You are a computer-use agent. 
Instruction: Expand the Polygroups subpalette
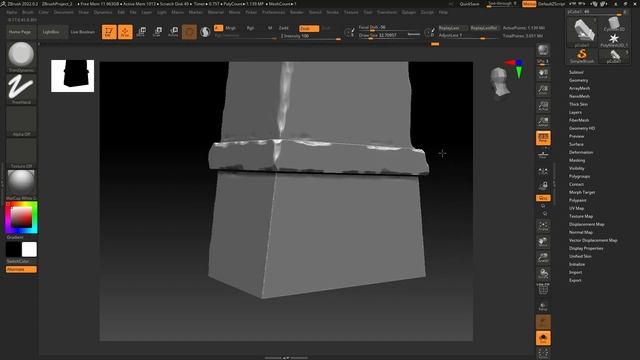pos(579,176)
